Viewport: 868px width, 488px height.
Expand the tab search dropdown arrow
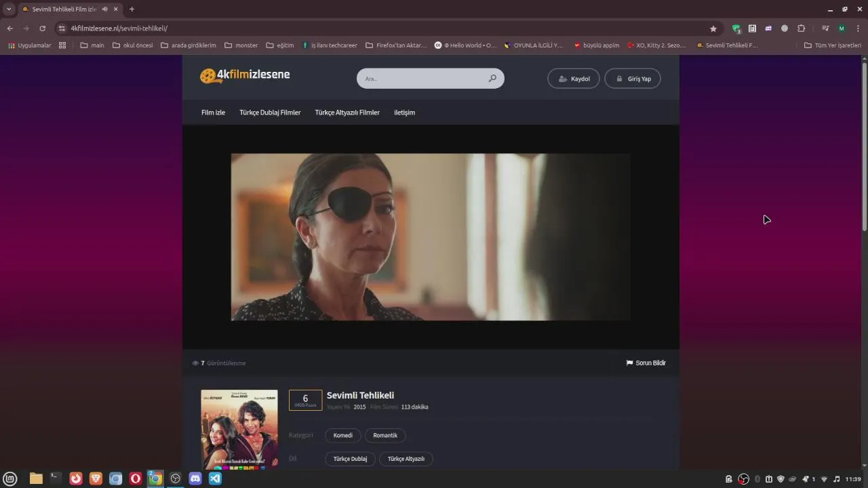9,9
